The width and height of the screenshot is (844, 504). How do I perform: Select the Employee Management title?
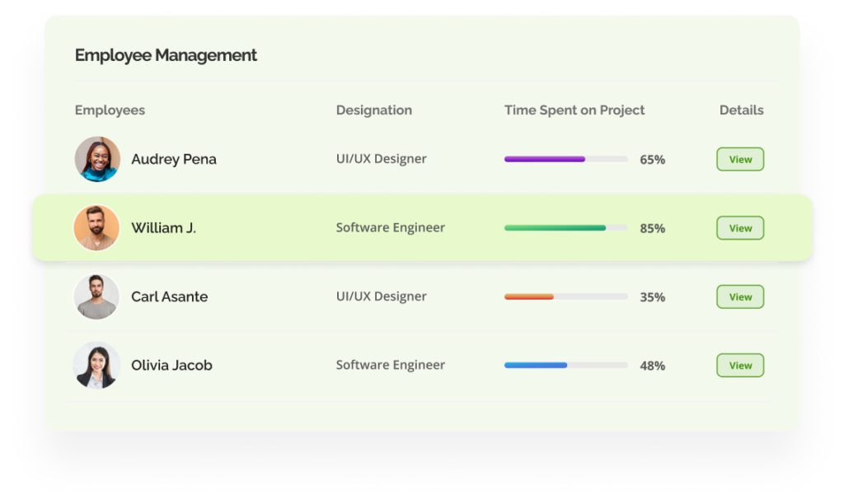pos(166,55)
